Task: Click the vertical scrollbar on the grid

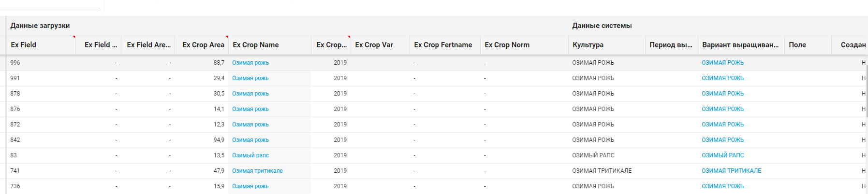Action: (x=866, y=92)
